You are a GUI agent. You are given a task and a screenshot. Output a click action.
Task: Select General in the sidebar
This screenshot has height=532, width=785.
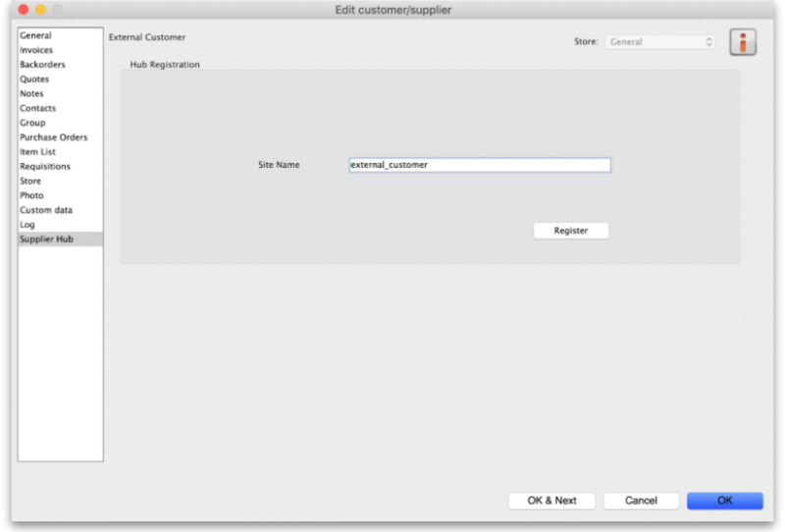(x=36, y=36)
